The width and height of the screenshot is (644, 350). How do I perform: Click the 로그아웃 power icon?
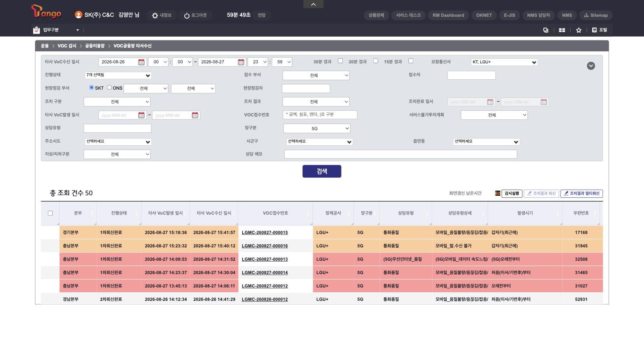(x=187, y=16)
